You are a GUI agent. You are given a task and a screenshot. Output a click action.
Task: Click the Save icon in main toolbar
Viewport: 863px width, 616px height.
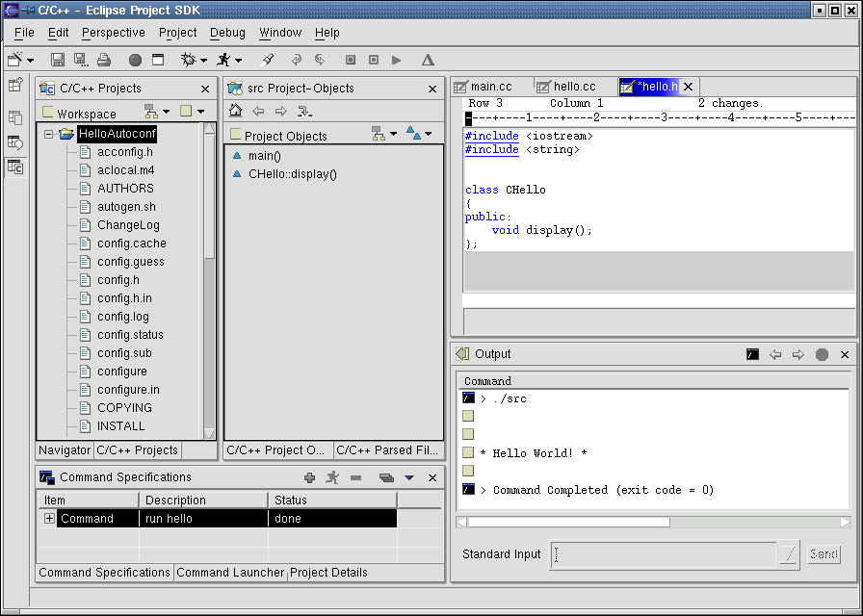click(x=58, y=60)
